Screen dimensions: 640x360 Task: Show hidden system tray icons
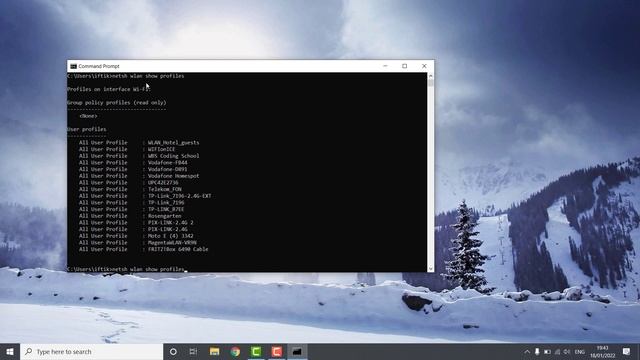coord(527,351)
